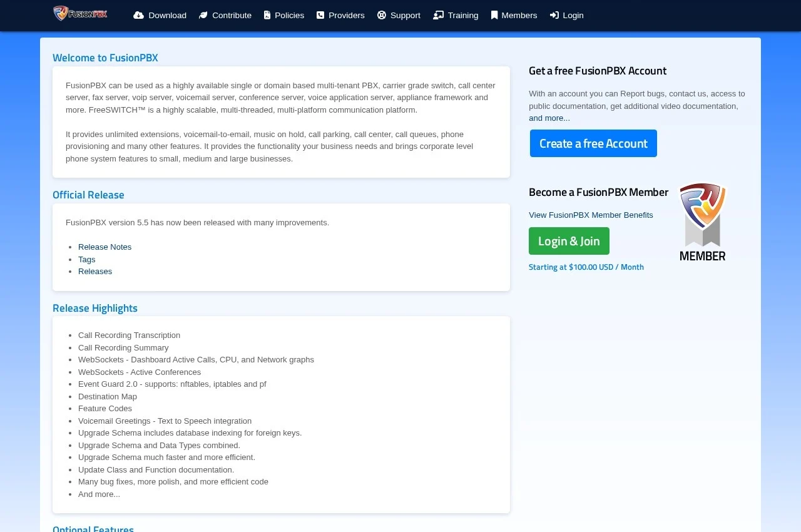This screenshot has height=532, width=801.
Task: Open the Contribute menu item
Action: pos(225,15)
